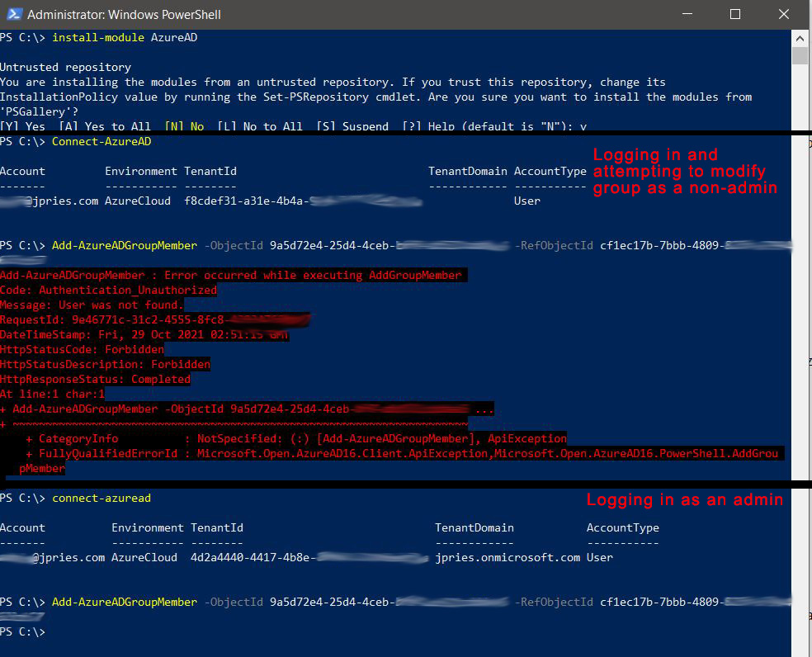Click "jpries.onmicrosoft.com" tenant domain value
Screen dimensions: 812x657
click(x=507, y=557)
